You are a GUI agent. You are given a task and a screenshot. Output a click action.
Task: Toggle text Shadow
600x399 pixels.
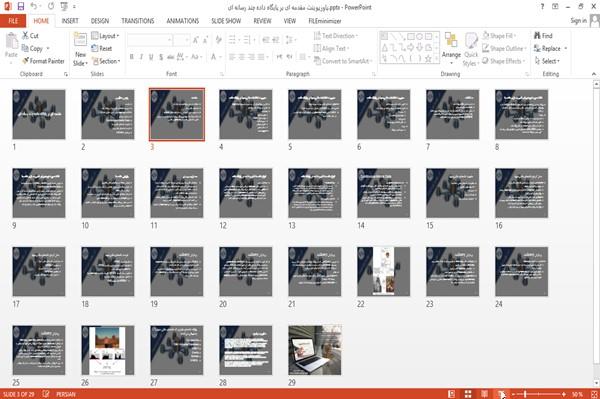(x=161, y=57)
